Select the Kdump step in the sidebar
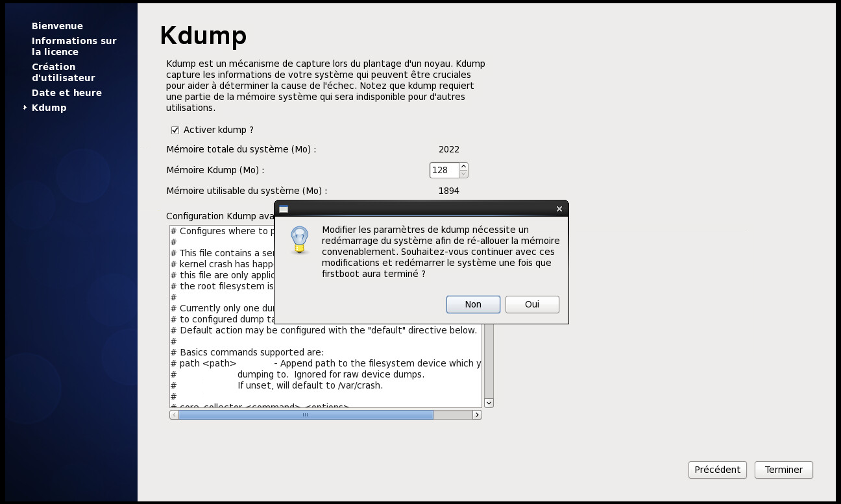The height and width of the screenshot is (504, 841). (49, 108)
